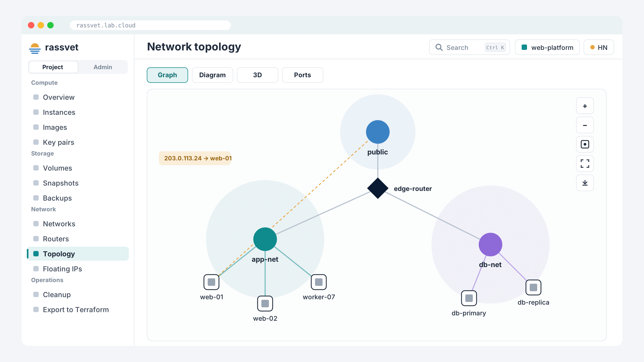Click the browser address bar
644x362 pixels.
[150, 25]
